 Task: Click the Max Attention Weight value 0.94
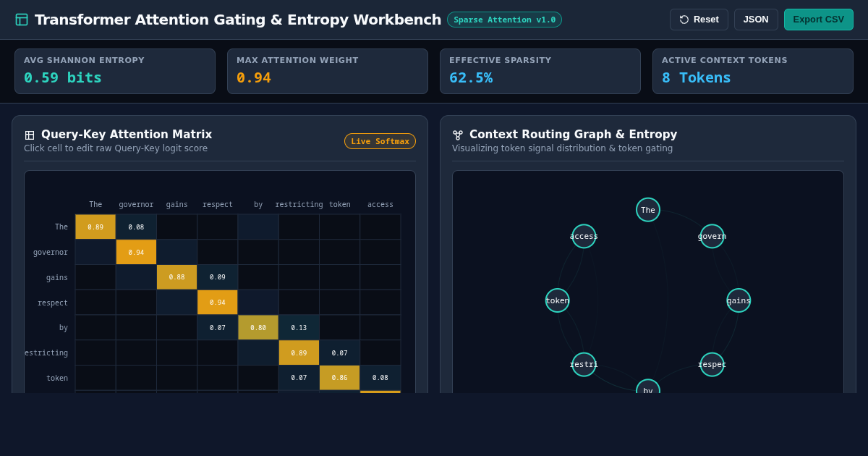(x=254, y=77)
